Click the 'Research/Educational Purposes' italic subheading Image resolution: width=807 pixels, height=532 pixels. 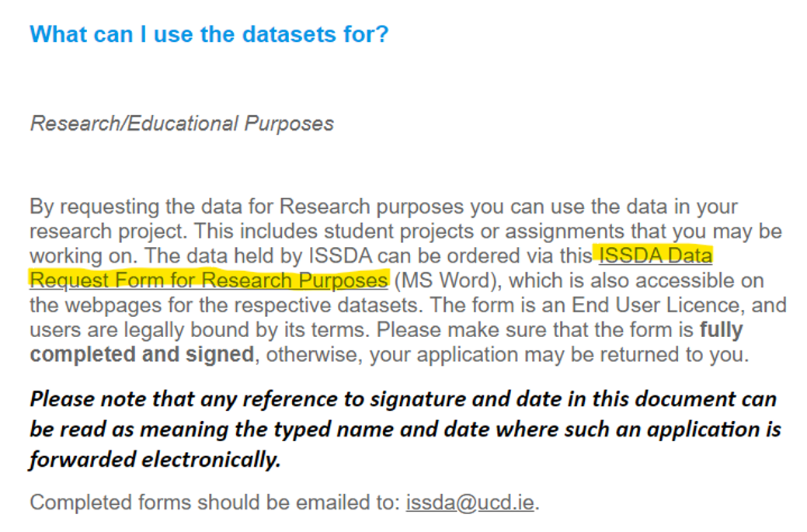182,123
